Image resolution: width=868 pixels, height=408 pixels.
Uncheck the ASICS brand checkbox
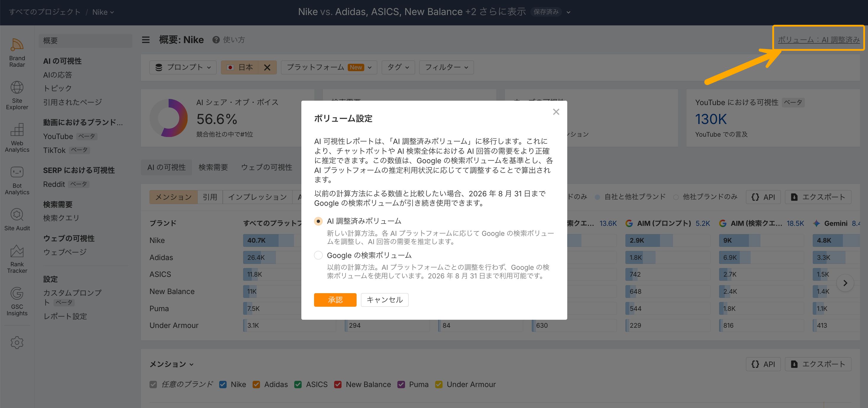point(298,384)
